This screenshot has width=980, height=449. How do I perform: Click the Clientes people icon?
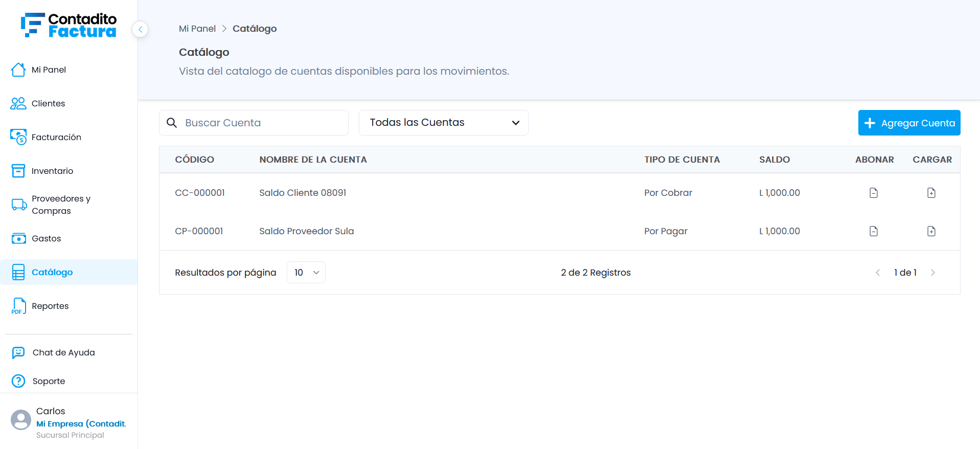tap(18, 103)
